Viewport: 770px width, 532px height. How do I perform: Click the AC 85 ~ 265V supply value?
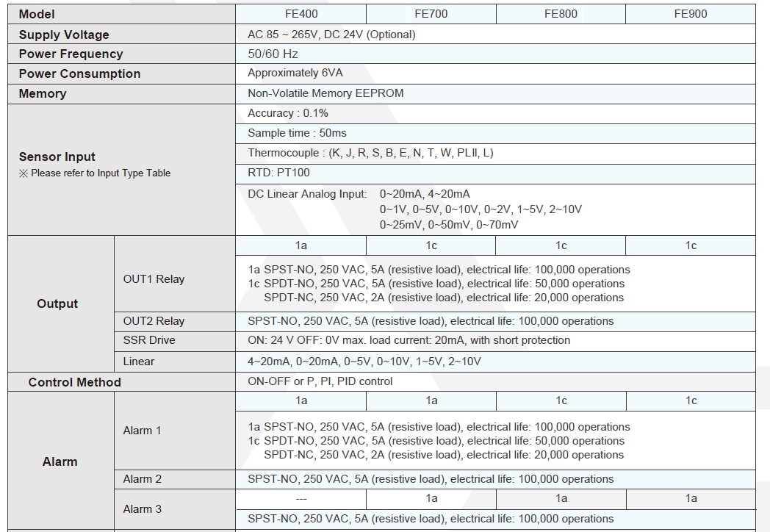click(331, 35)
